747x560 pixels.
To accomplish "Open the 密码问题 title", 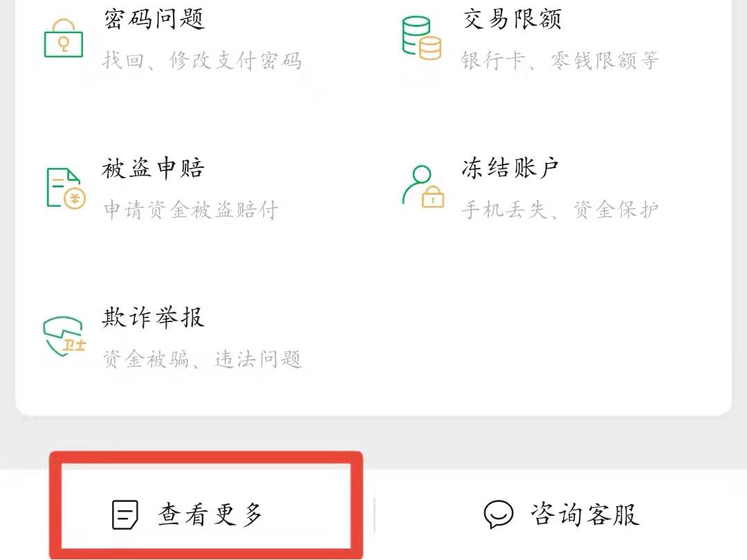I will 154,19.
